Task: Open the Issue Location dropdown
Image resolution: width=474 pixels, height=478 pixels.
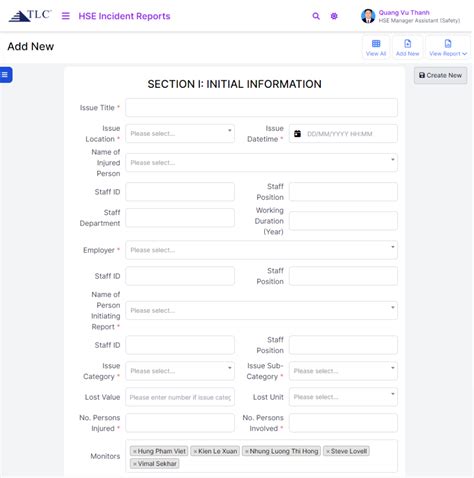Action: click(180, 134)
